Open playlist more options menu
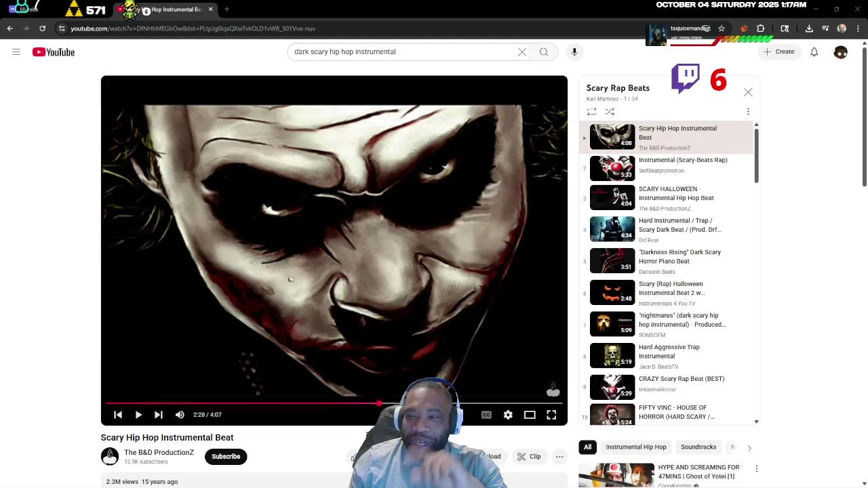 tap(748, 112)
